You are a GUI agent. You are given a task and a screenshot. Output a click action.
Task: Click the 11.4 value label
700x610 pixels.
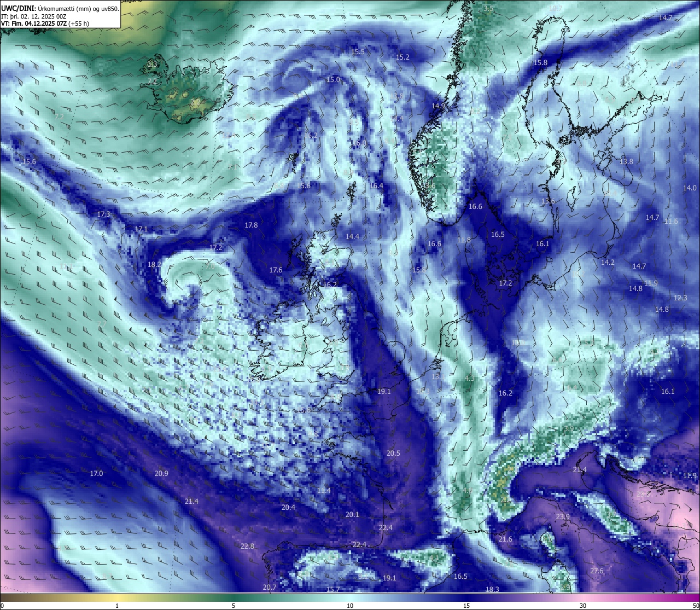coord(324,490)
